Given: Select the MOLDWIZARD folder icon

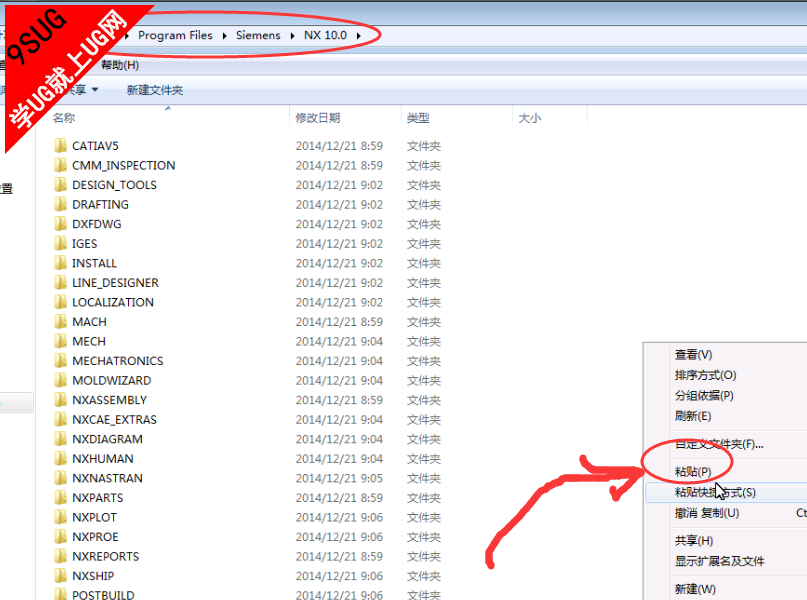Looking at the screenshot, I should pyautogui.click(x=60, y=380).
